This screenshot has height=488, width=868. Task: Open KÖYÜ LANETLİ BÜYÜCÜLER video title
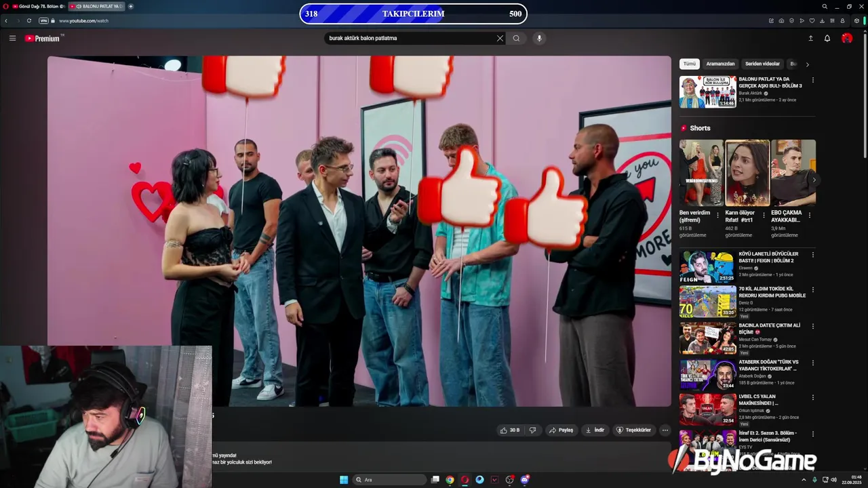(768, 257)
